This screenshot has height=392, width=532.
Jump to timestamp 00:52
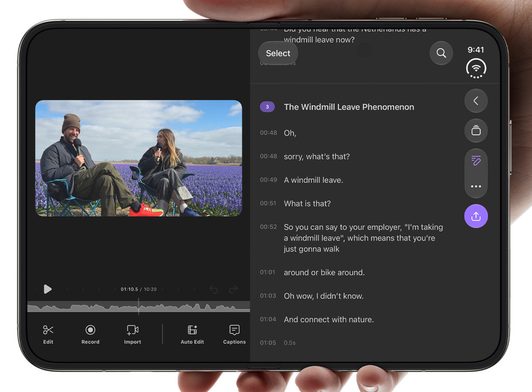(x=268, y=227)
